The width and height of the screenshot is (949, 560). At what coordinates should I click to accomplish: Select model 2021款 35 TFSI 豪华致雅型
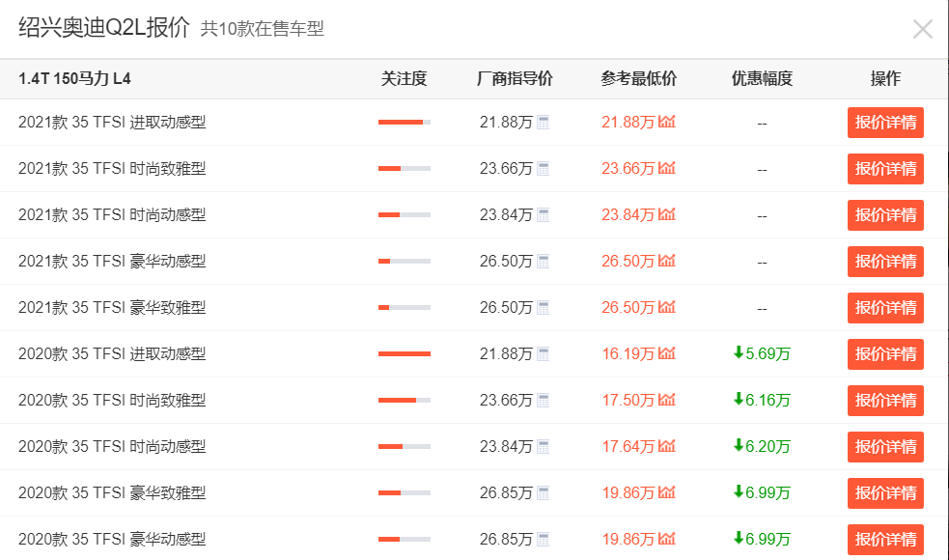(112, 308)
